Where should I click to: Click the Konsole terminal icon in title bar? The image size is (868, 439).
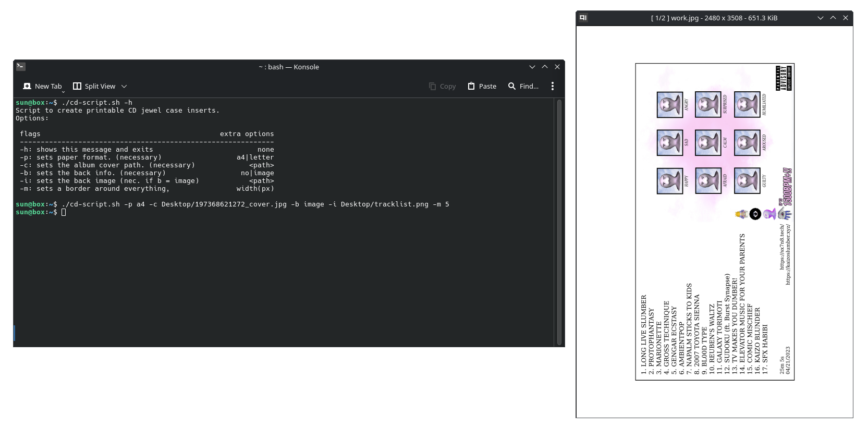click(21, 67)
